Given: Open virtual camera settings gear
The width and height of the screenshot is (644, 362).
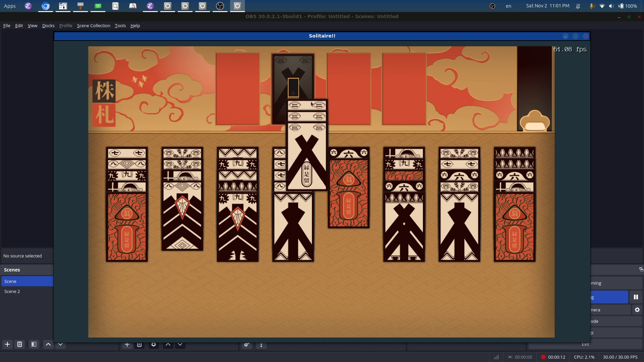Looking at the screenshot, I should 637,310.
